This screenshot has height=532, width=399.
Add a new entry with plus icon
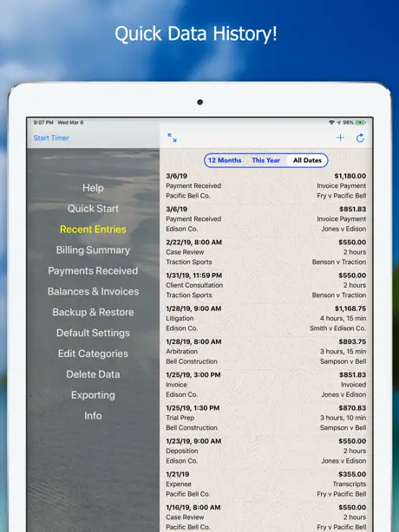(340, 138)
